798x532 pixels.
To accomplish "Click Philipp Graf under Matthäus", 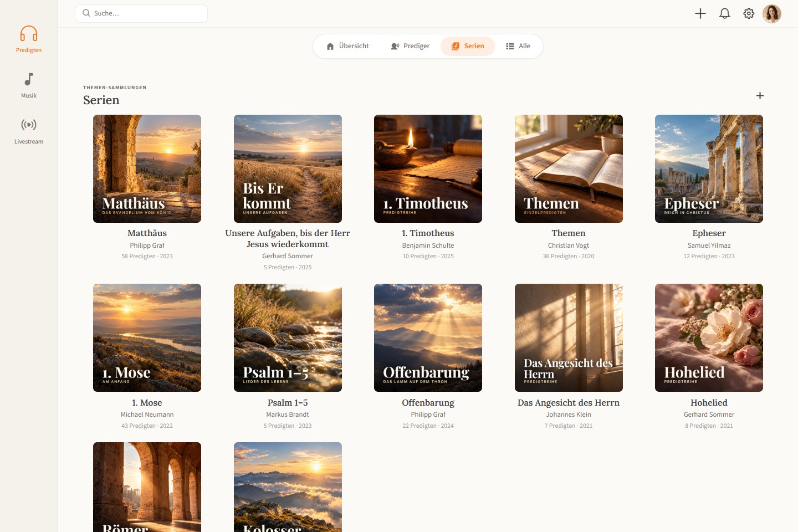I will tap(147, 245).
